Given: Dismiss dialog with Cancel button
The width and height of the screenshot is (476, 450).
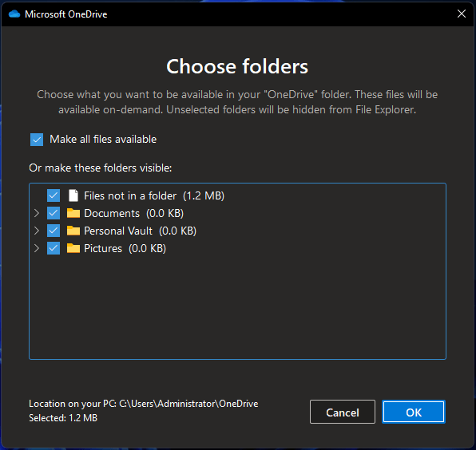Looking at the screenshot, I should point(343,412).
